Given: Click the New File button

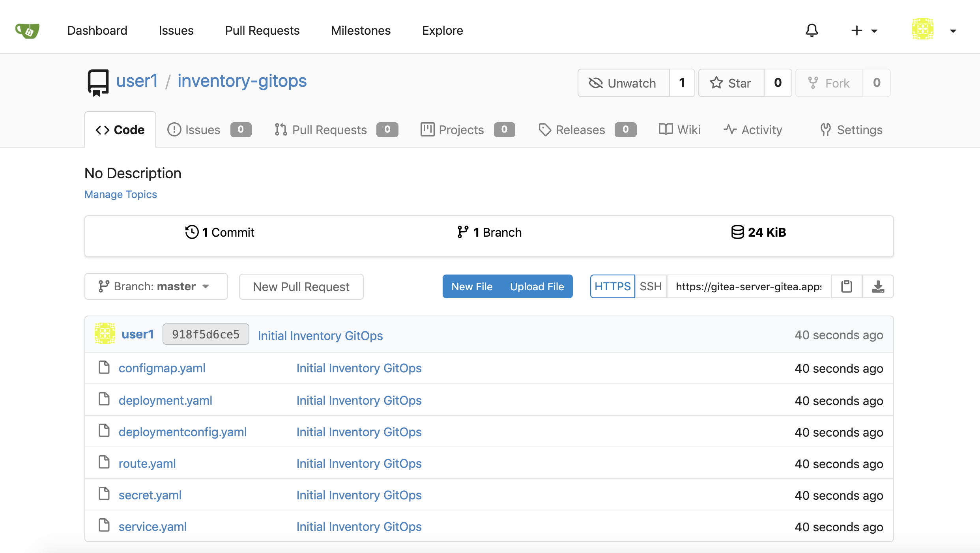Looking at the screenshot, I should click(472, 286).
